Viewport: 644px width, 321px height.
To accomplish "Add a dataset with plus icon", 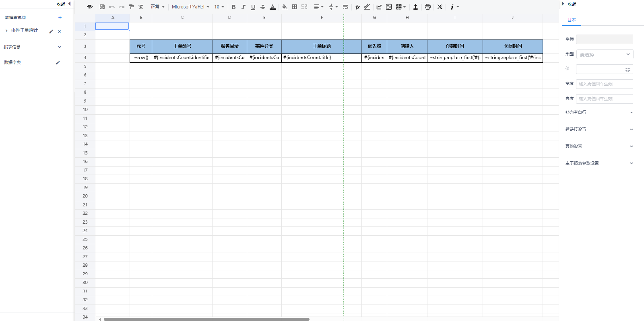I will pos(60,17).
